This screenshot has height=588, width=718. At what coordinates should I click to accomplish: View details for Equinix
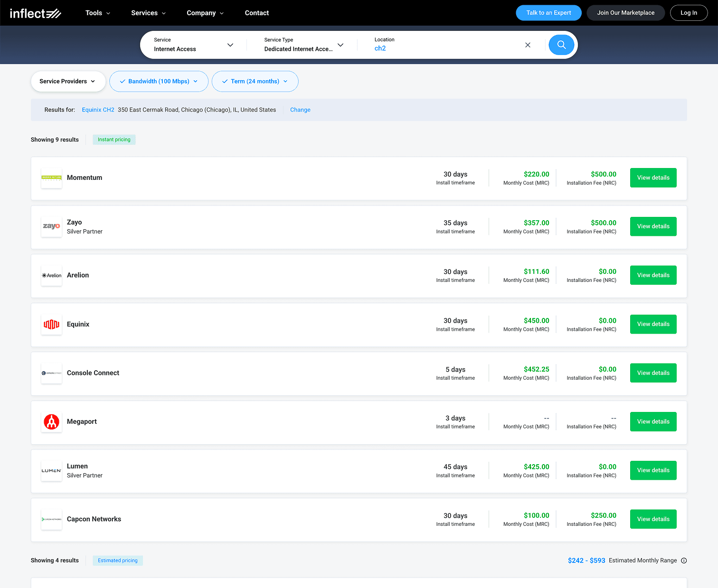click(653, 324)
